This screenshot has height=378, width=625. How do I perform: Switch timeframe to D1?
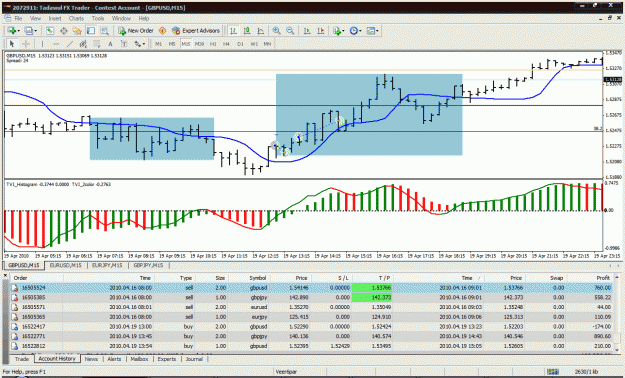(240, 44)
